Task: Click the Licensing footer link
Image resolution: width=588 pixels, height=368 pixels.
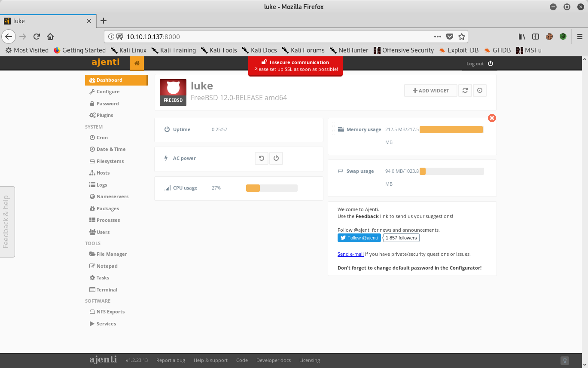Action: [x=310, y=360]
